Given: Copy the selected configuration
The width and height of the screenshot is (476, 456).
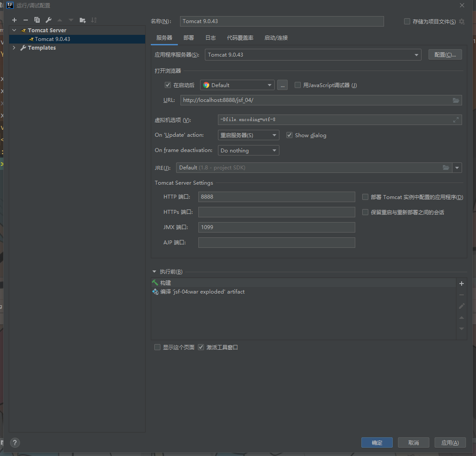Looking at the screenshot, I should pos(37,20).
